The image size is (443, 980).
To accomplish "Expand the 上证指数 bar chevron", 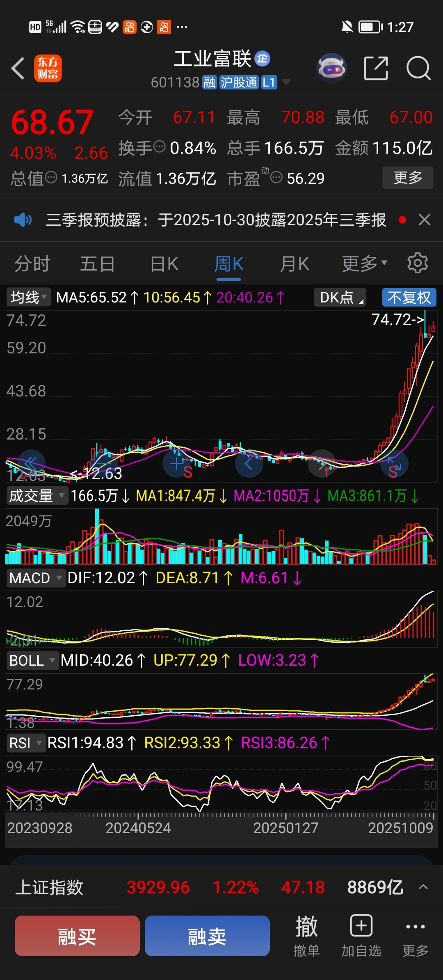I will tap(423, 887).
